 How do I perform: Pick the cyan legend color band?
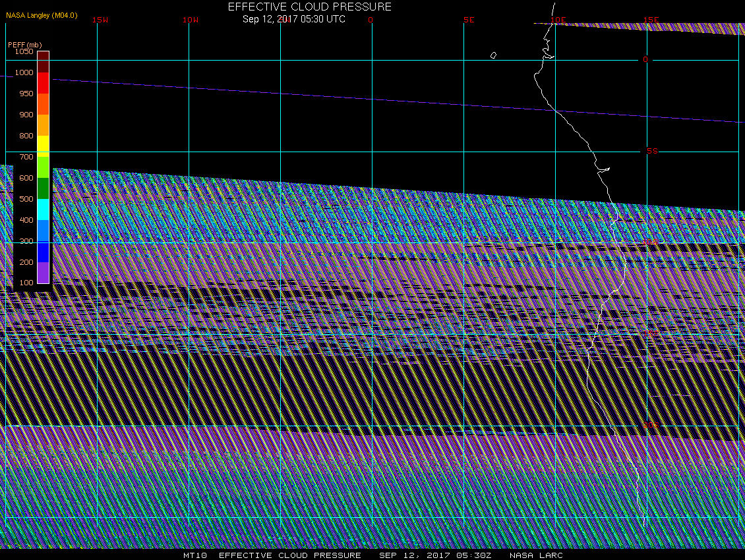pyautogui.click(x=44, y=210)
